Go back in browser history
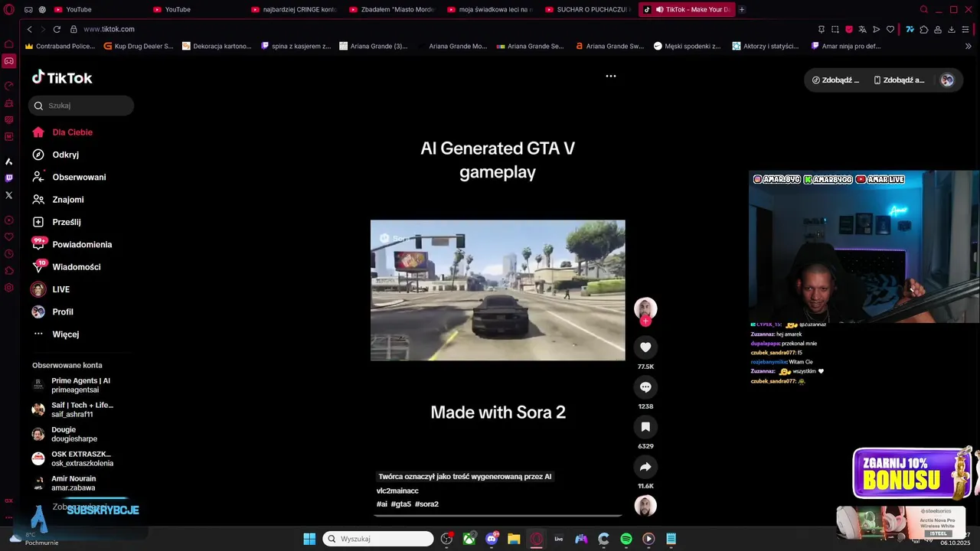 [29, 29]
